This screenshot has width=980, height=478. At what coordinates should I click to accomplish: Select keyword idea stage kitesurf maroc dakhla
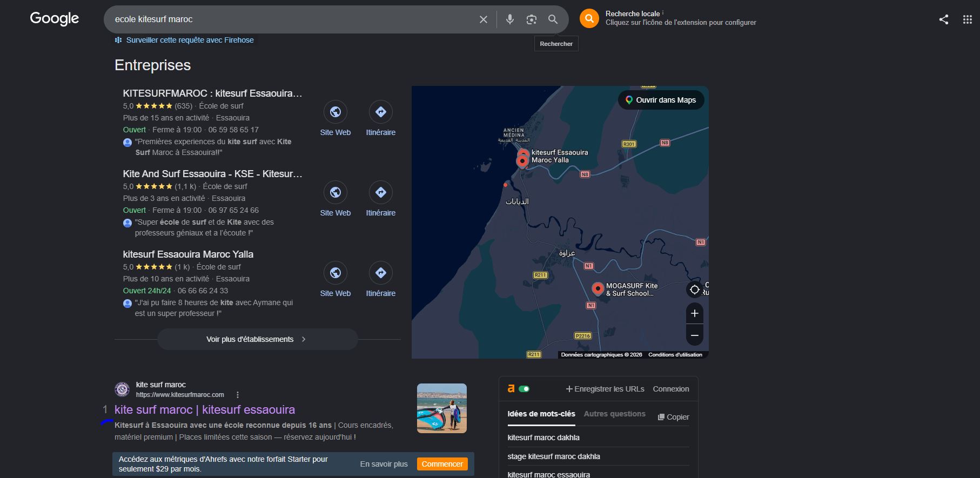point(554,456)
